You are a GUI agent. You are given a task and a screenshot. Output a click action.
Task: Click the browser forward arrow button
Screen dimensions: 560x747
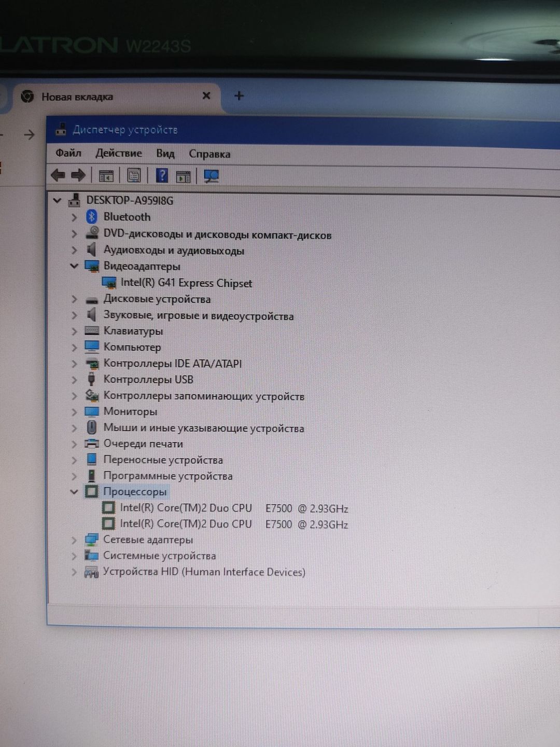click(29, 135)
